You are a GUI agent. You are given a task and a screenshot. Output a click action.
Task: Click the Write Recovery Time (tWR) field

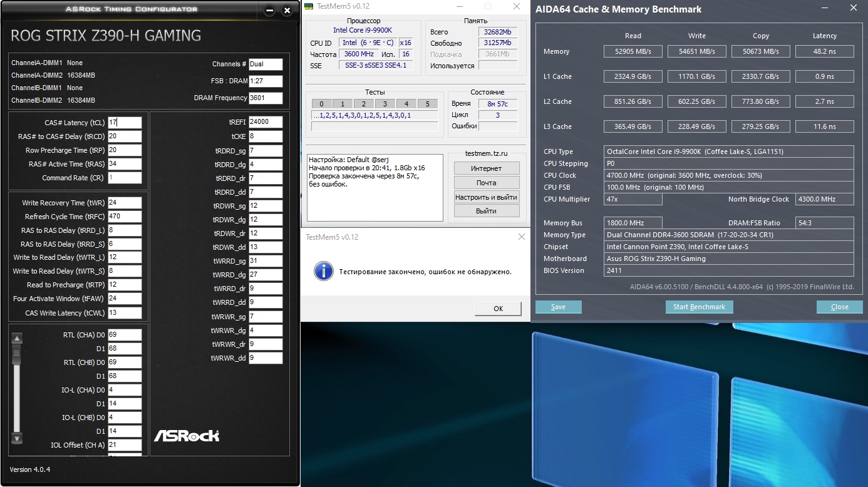click(125, 203)
